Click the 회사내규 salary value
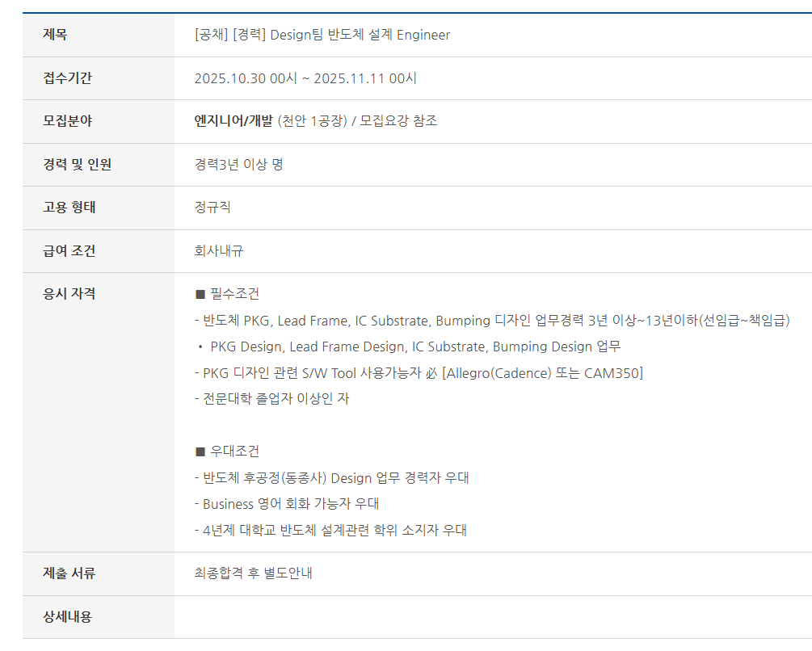This screenshot has height=651, width=812. (x=219, y=251)
